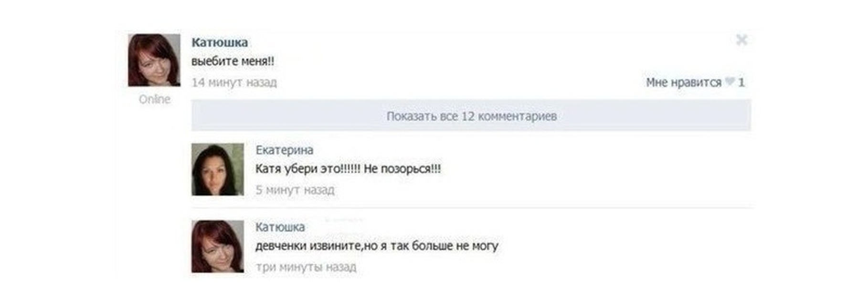Image resolution: width=868 pixels, height=289 pixels.
Task: Select the три минуты назад timestamp
Action: (x=306, y=267)
